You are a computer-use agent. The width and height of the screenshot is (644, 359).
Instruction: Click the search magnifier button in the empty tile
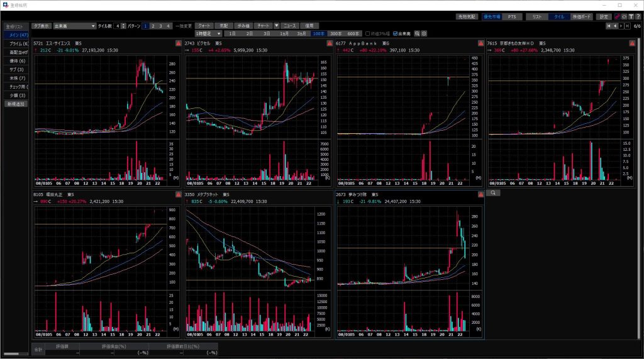[494, 193]
